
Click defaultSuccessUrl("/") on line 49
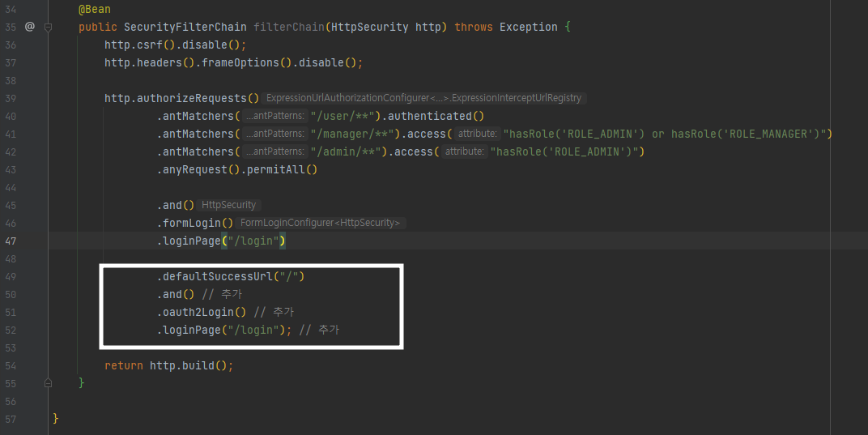[234, 276]
